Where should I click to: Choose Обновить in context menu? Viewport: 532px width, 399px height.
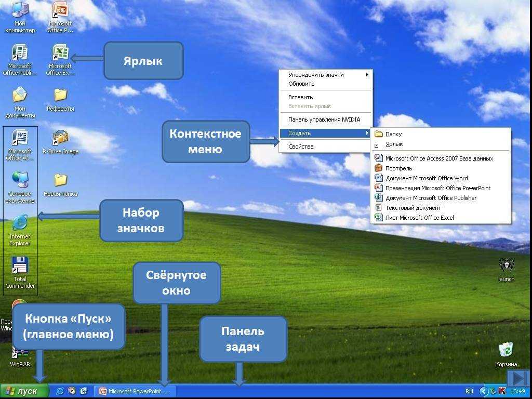coord(326,84)
